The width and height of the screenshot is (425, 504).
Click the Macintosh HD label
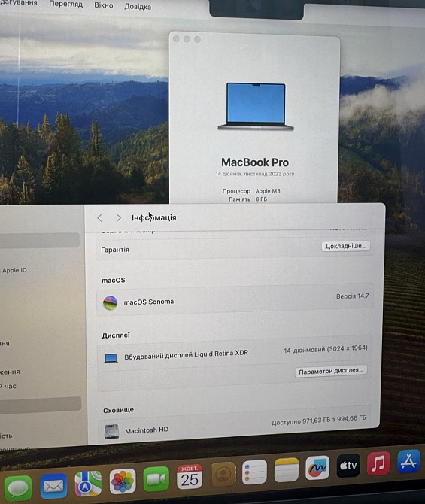point(147,430)
